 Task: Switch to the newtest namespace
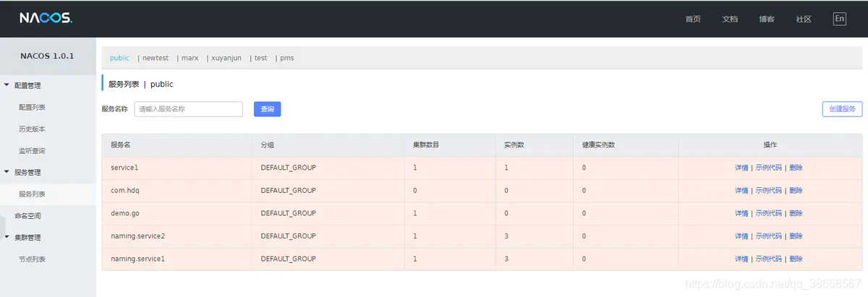[x=156, y=58]
